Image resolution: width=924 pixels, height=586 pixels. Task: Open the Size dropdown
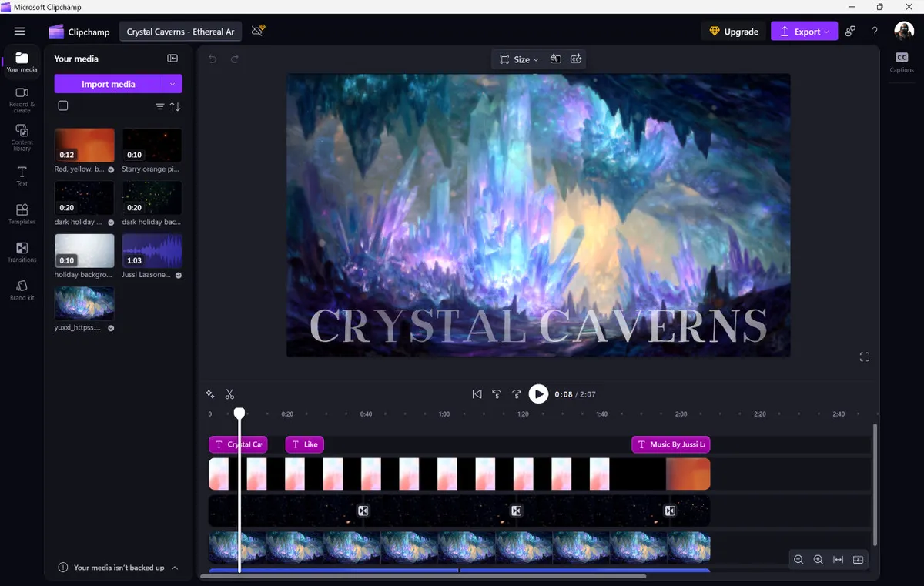tap(518, 59)
